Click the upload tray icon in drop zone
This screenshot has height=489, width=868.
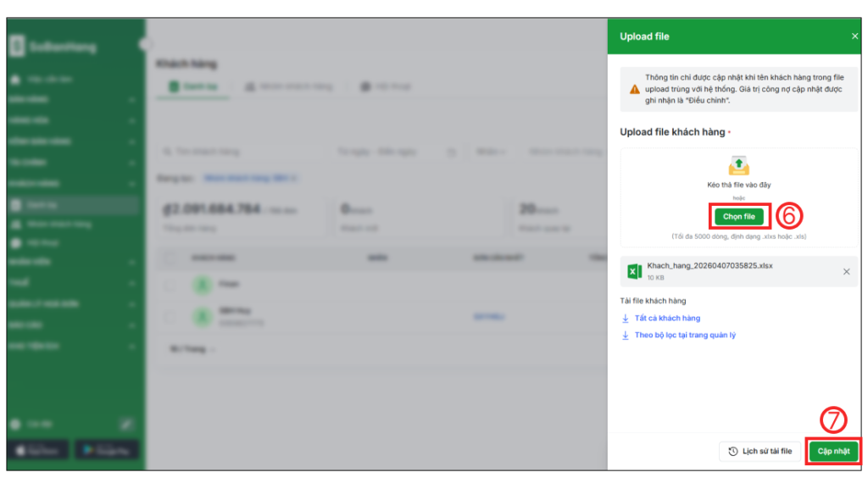(739, 165)
